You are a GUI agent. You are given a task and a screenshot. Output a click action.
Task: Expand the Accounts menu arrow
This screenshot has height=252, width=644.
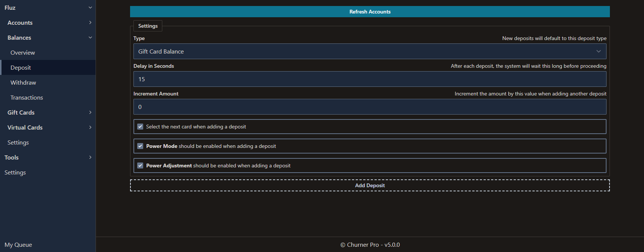(x=90, y=22)
